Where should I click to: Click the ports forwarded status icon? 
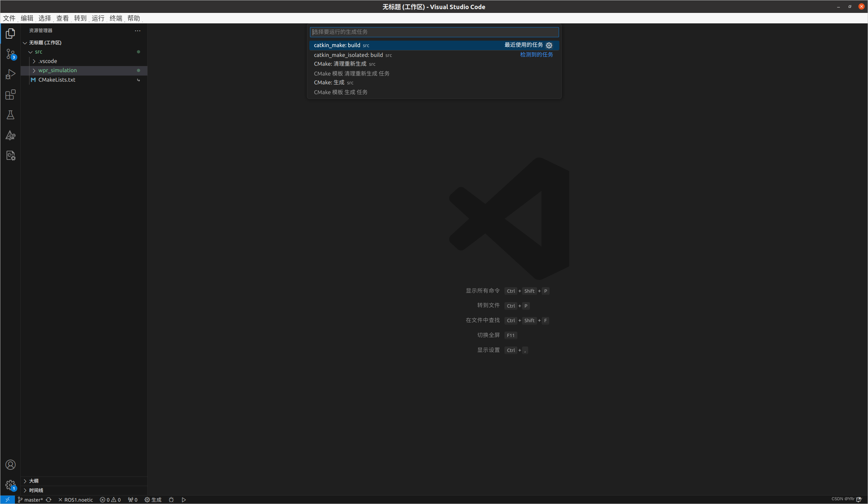point(132,500)
